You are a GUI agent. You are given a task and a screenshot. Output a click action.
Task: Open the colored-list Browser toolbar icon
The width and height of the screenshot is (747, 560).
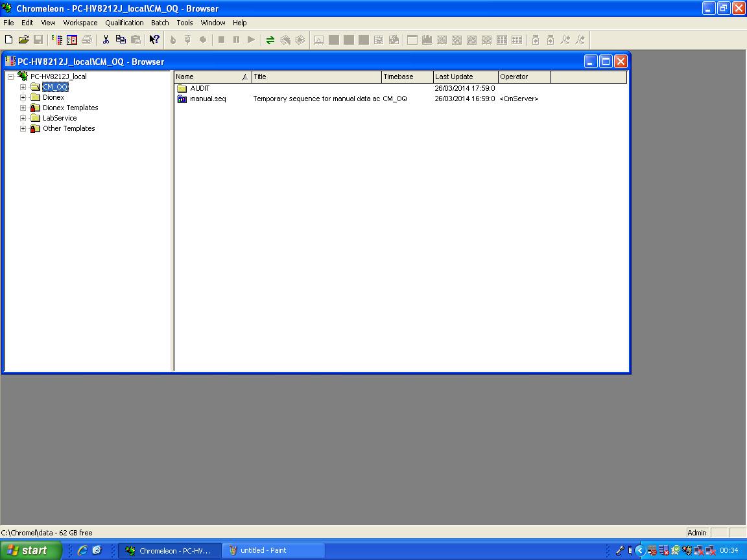[x=57, y=40]
